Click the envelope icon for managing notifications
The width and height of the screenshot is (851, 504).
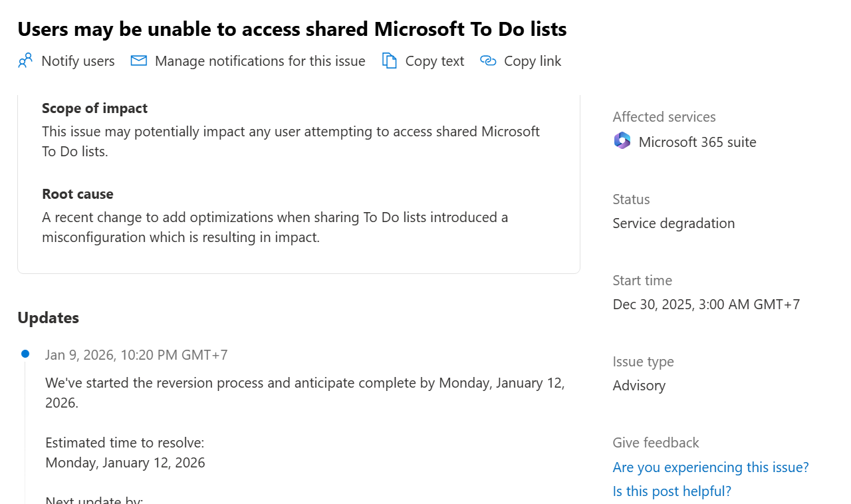138,61
